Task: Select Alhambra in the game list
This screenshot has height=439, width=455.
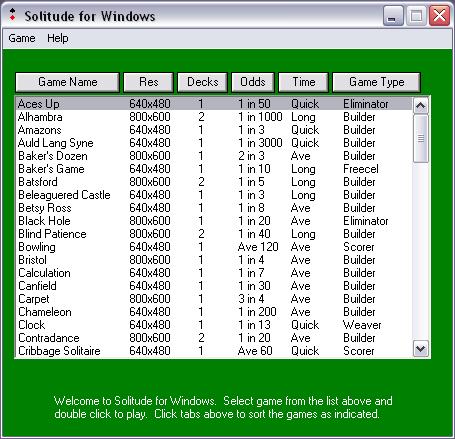Action: point(214,117)
